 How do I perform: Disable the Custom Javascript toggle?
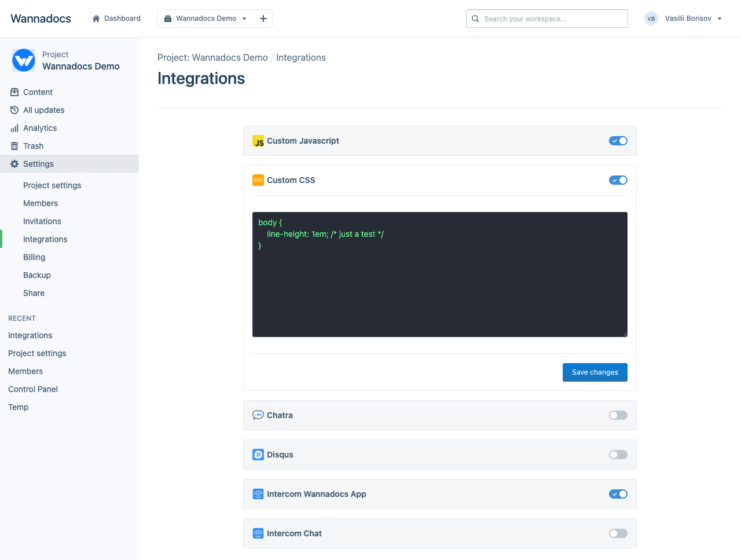pos(618,141)
